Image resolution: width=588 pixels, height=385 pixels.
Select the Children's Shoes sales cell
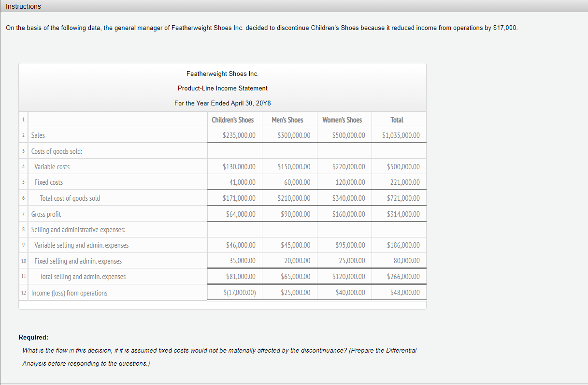click(x=241, y=135)
